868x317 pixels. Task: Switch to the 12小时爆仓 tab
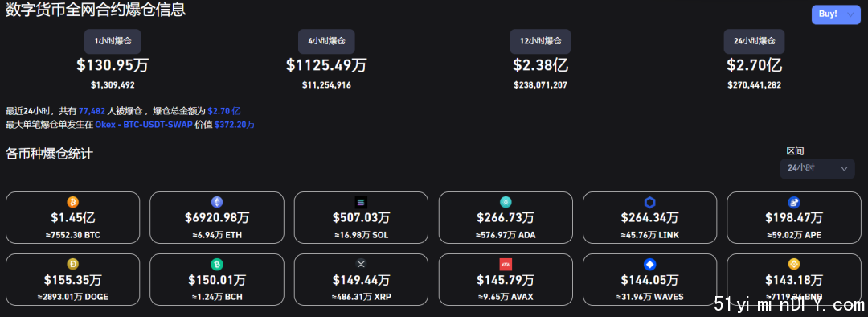point(540,42)
